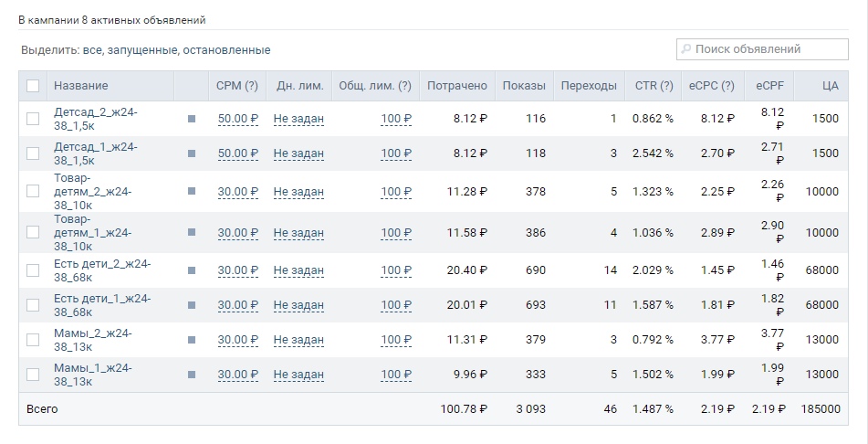Click status square icon for Есть дети_2 ad
Image resolution: width=868 pixels, height=444 pixels.
click(192, 270)
